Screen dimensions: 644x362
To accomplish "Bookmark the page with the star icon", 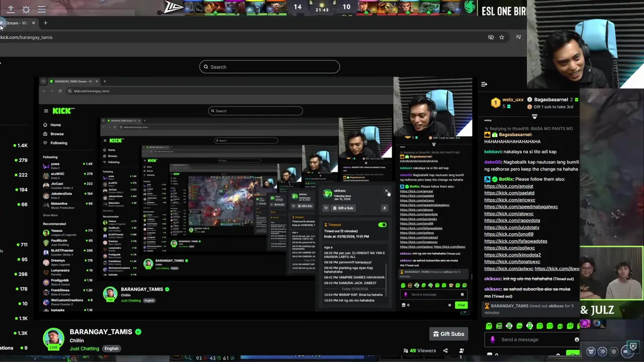I will [x=502, y=37].
